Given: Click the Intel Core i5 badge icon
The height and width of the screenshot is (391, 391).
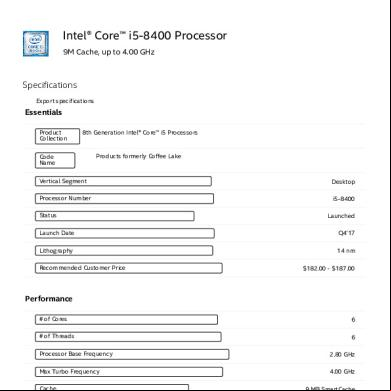Looking at the screenshot, I should point(36,44).
